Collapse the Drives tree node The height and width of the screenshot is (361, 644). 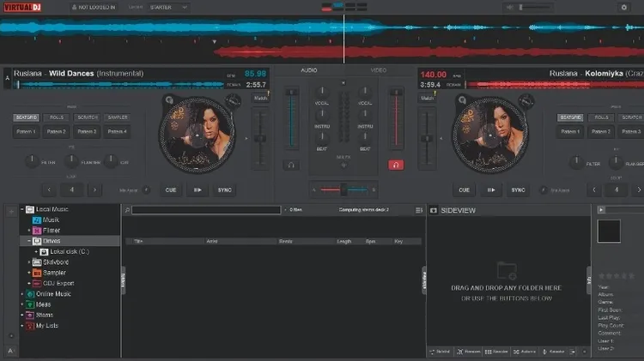click(x=28, y=241)
